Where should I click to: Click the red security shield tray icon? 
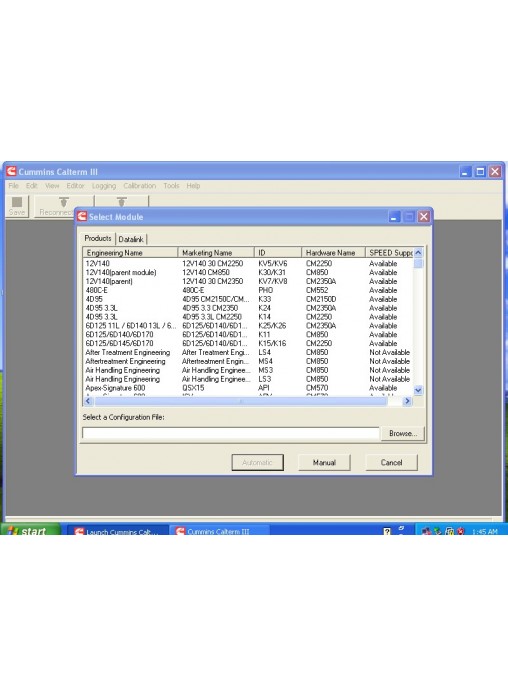(x=461, y=531)
